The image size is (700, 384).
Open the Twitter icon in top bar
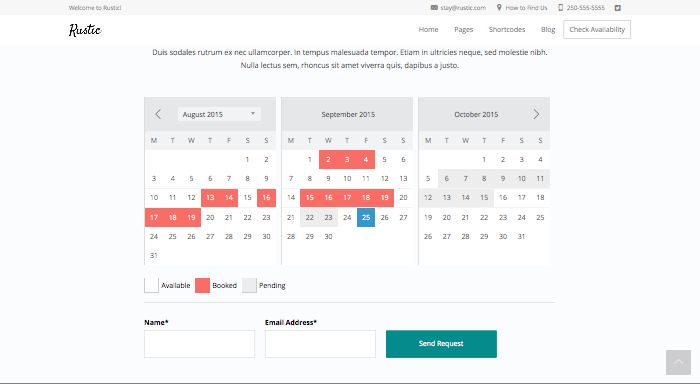(x=617, y=8)
